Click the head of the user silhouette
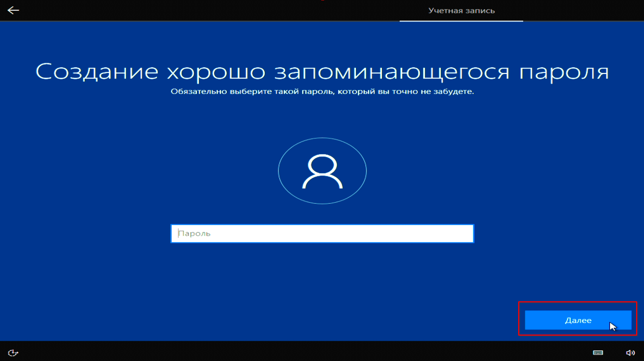Screen dimensions: 644x361 [x=322, y=165]
